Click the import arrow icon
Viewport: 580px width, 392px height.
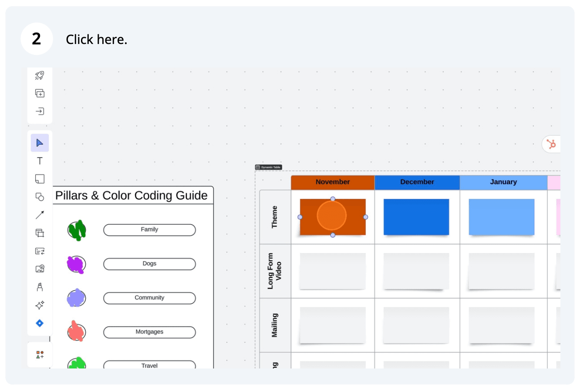[x=40, y=112]
